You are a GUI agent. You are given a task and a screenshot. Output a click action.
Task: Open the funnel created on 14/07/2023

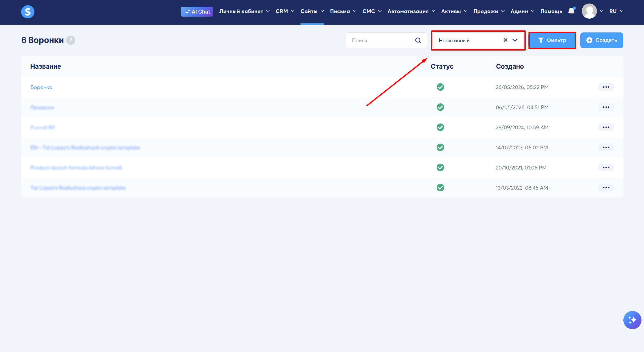85,148
